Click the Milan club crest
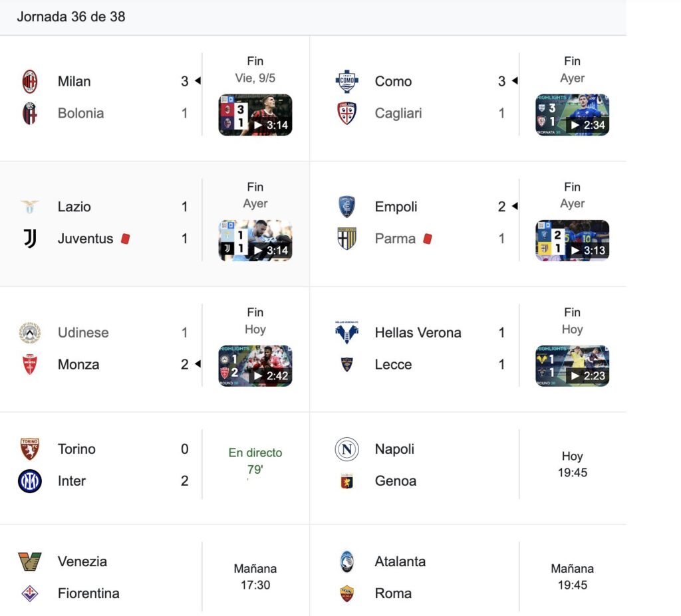The width and height of the screenshot is (681, 616). 29,81
